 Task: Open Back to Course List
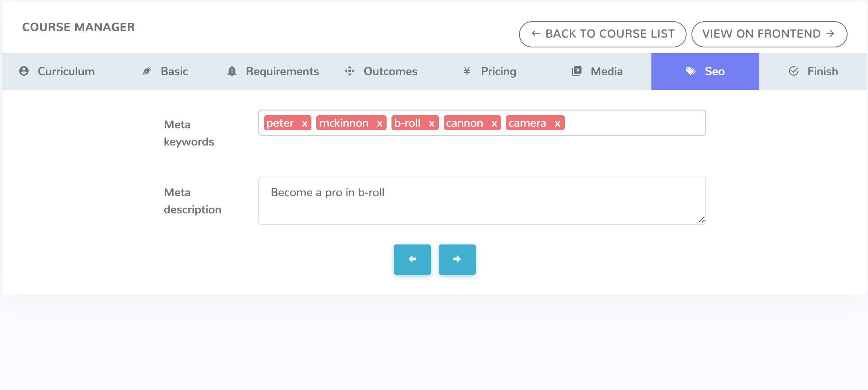[602, 34]
